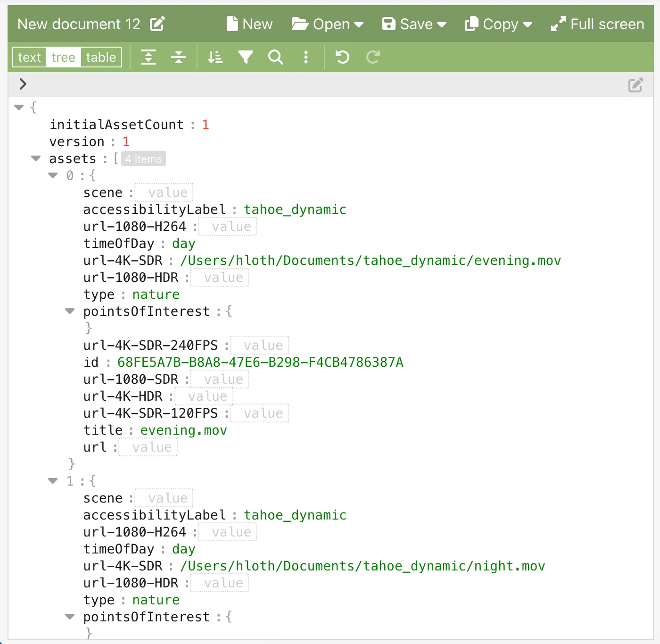Viewport: 660px width, 644px height.
Task: Open the sort contents tool
Action: pos(215,57)
